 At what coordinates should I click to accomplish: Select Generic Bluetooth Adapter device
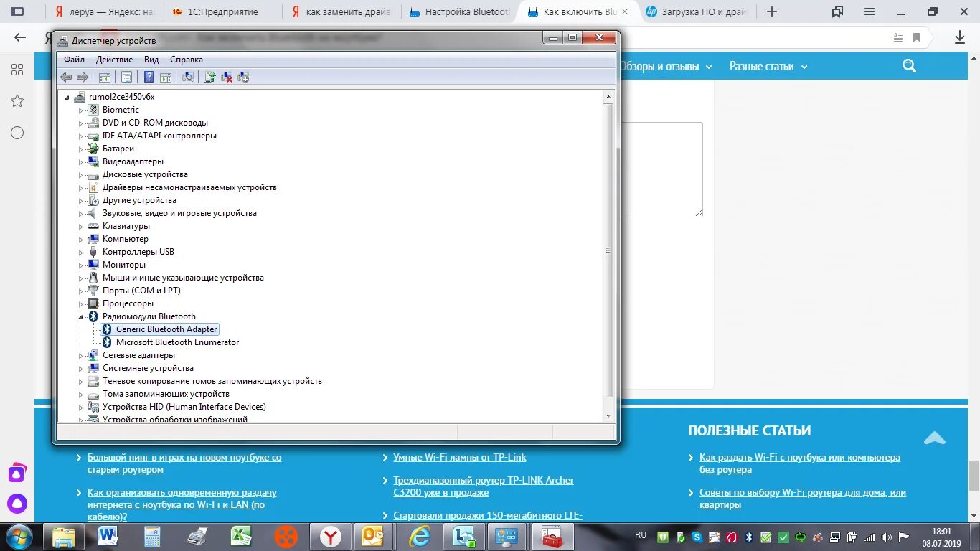[x=166, y=329]
